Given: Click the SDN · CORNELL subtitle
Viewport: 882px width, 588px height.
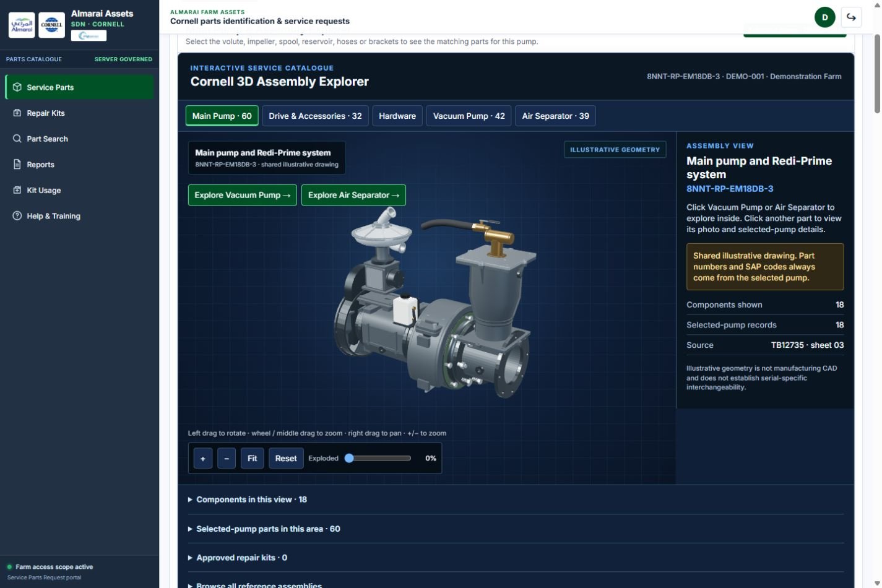Looking at the screenshot, I should click(98, 24).
